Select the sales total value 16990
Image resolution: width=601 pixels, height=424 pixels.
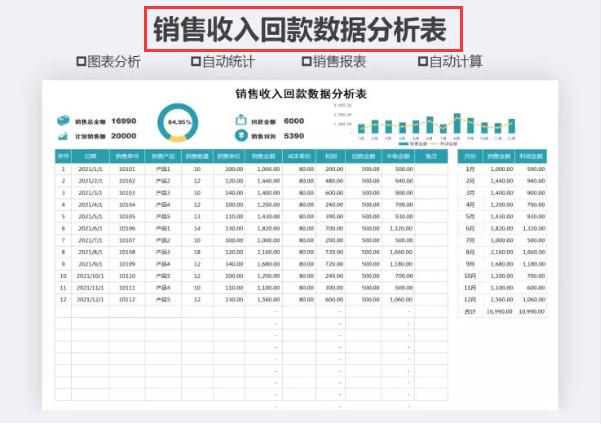click(x=123, y=121)
